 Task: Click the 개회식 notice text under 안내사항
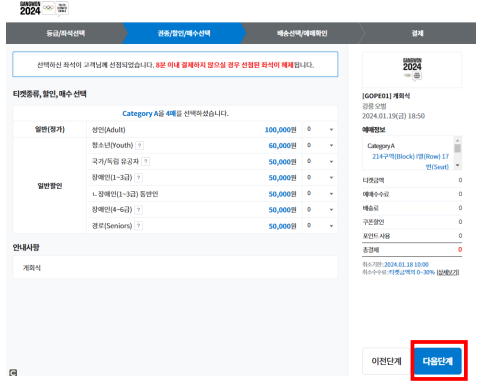[32, 268]
